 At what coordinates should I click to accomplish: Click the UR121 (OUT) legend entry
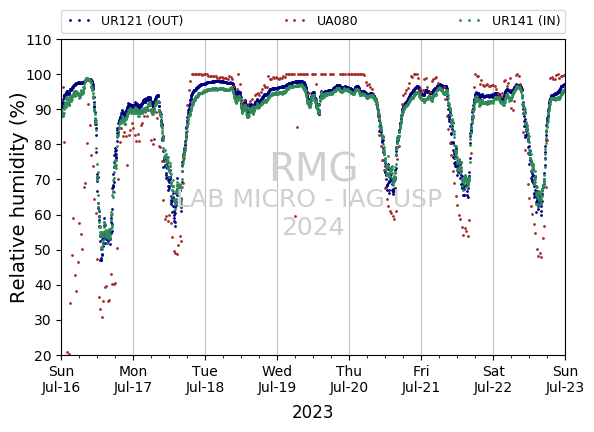[x=126, y=21]
